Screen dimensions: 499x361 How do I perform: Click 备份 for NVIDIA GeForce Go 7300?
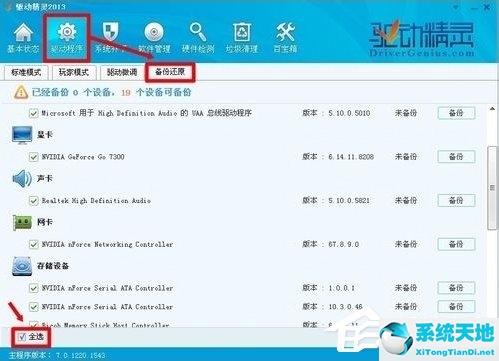[x=456, y=157]
